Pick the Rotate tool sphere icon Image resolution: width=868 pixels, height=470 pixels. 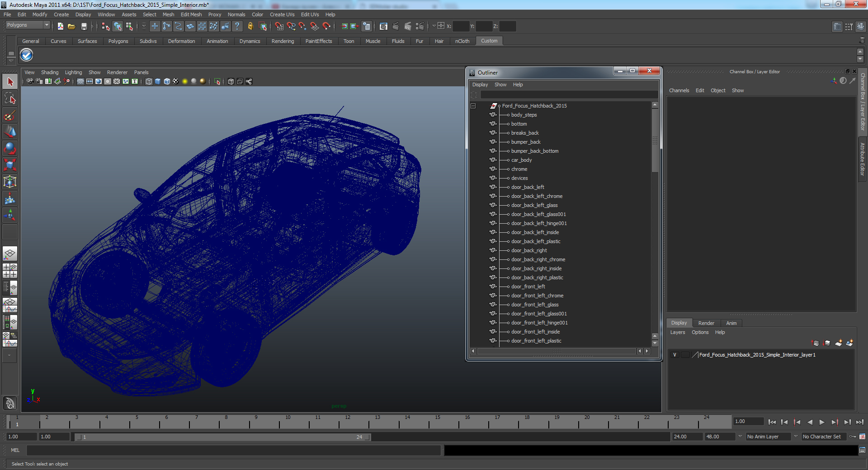tap(10, 148)
